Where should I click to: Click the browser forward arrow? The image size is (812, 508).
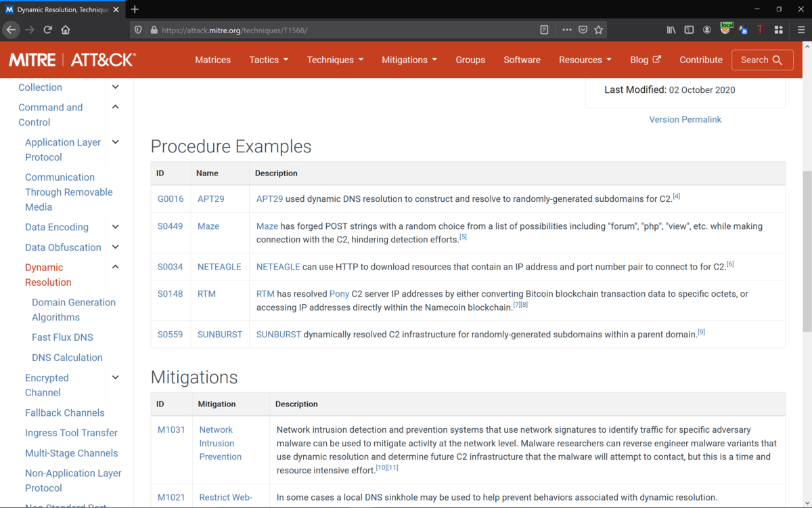[29, 30]
